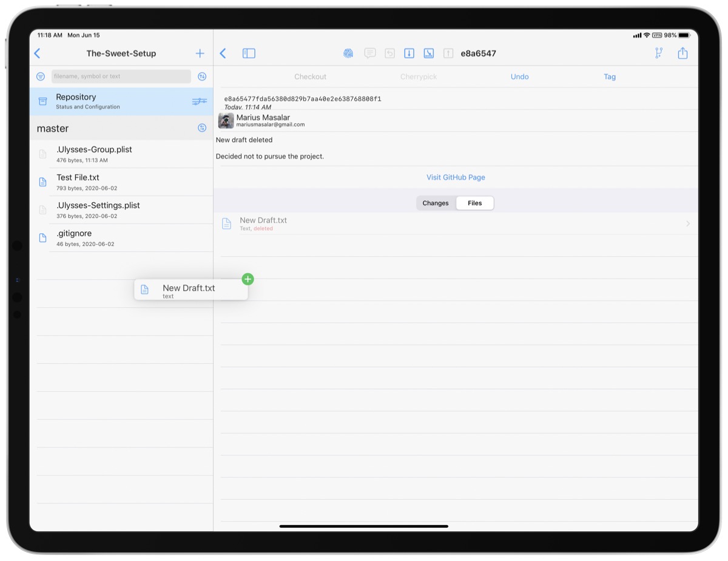This screenshot has width=728, height=561.
Task: Switch to the Files tab
Action: 475,203
